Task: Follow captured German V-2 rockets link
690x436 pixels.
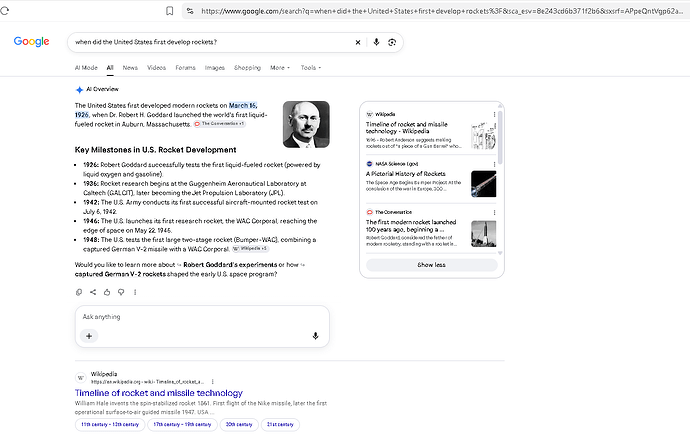Action: pos(120,274)
